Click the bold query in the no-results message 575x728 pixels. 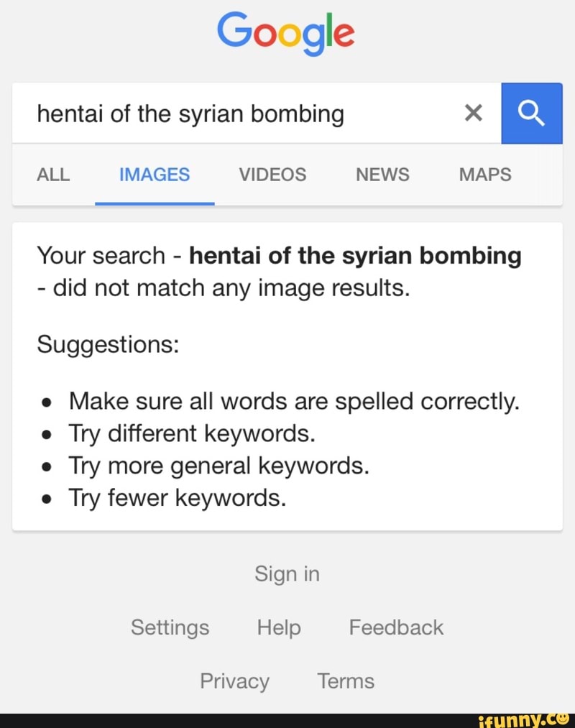355,256
